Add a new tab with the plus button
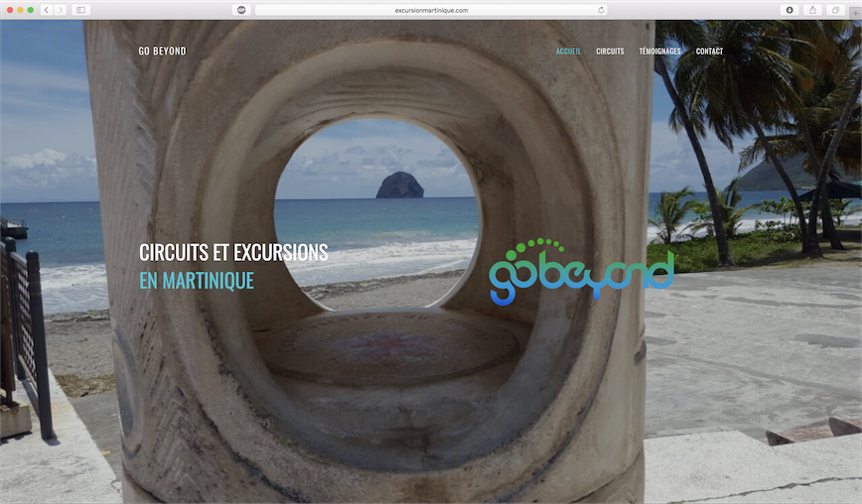Image resolution: width=862 pixels, height=504 pixels. [x=856, y=13]
